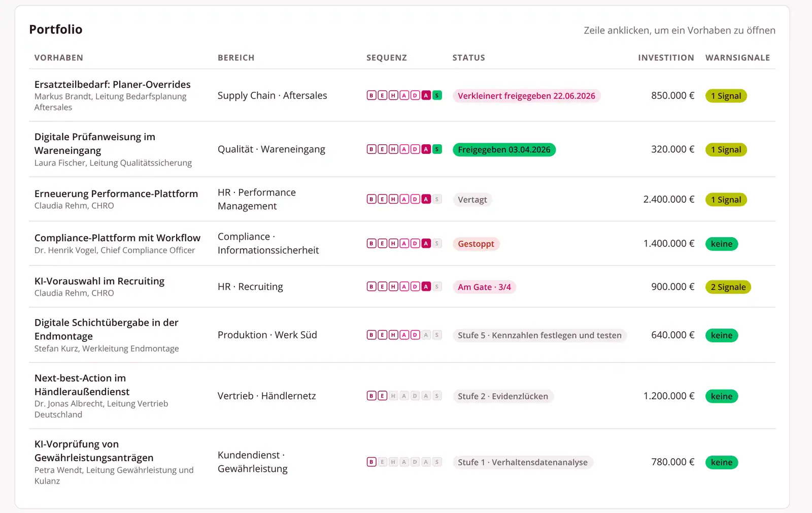This screenshot has width=812, height=513.
Task: Open Digitale Prüfanweisung im Wareneingang
Action: [402, 149]
